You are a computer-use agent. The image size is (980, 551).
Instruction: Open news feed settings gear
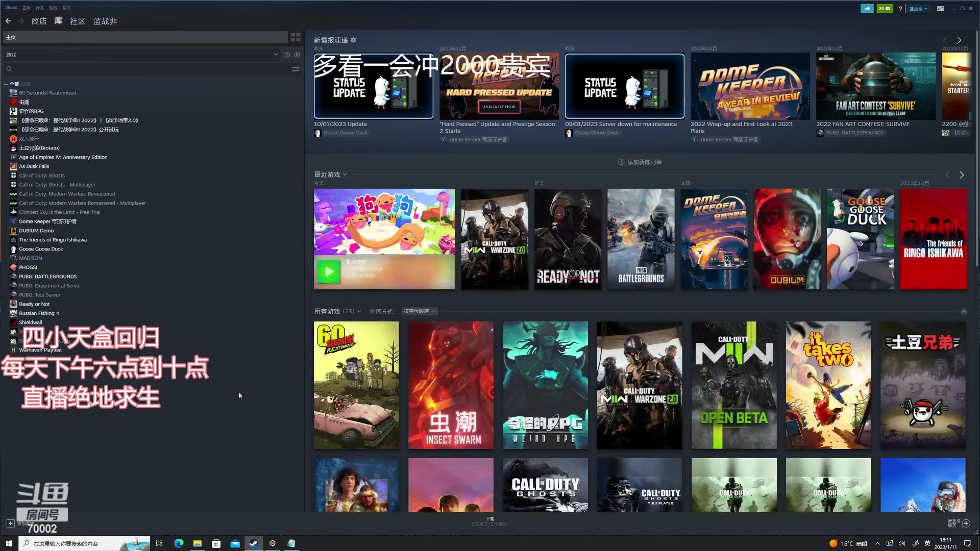pyautogui.click(x=353, y=40)
